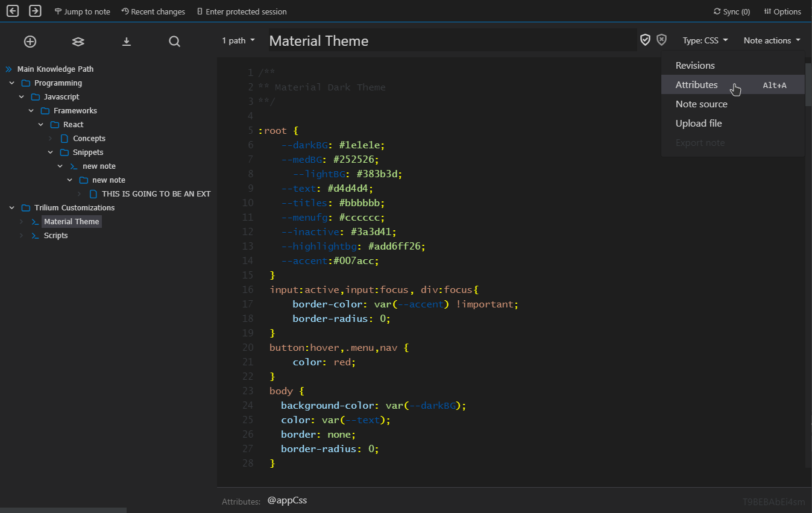This screenshot has height=513, width=812.
Task: Expand the THIS IS GOING TO BE AN EXT note
Action: (x=80, y=194)
